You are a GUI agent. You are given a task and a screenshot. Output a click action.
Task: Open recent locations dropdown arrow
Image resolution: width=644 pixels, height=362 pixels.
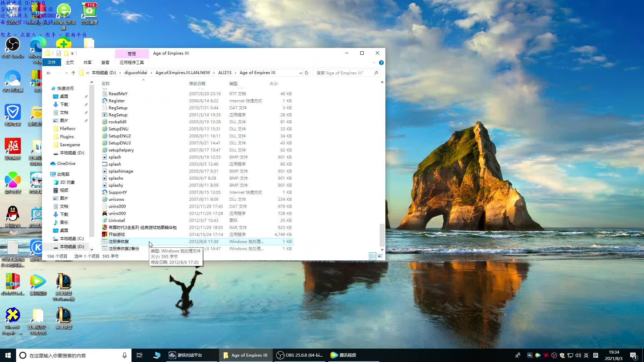click(x=66, y=73)
